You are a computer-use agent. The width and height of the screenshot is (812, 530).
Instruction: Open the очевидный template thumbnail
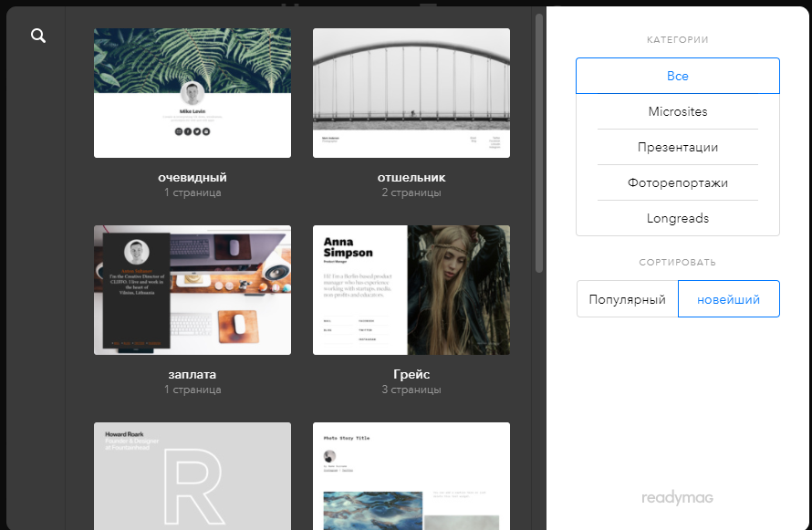tap(193, 92)
